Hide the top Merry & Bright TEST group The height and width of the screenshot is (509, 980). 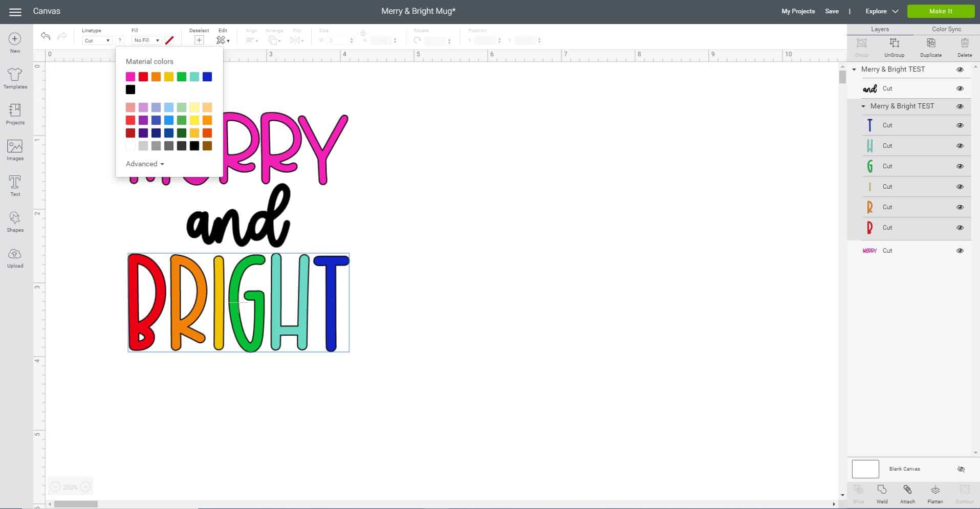960,70
